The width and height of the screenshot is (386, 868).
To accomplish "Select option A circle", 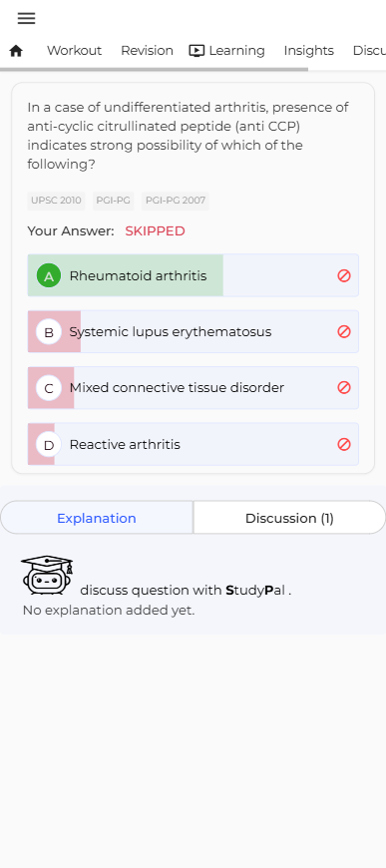I will [49, 275].
